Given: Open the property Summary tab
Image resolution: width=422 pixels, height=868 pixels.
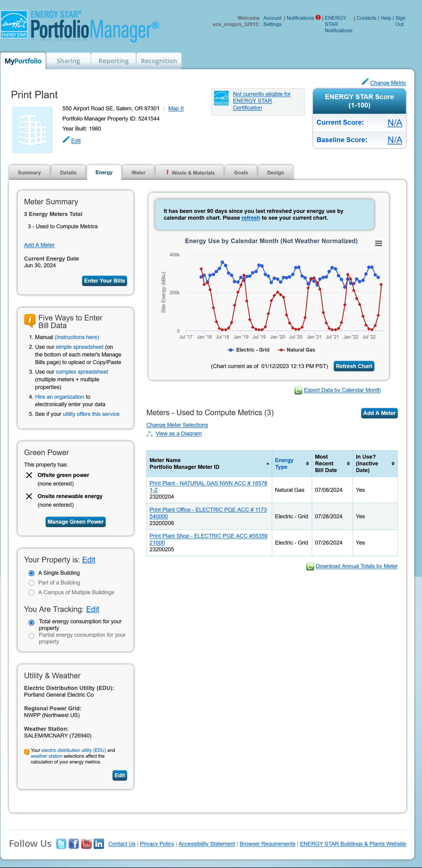Looking at the screenshot, I should click(29, 173).
